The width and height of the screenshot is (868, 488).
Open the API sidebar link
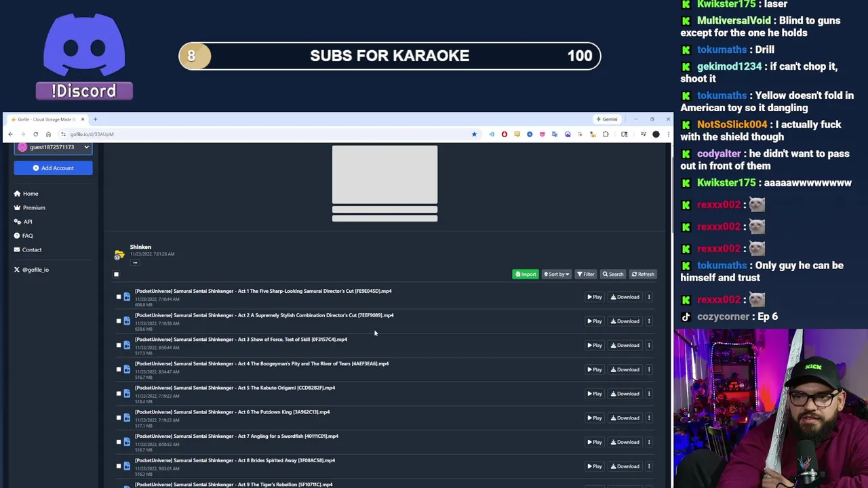click(23, 222)
